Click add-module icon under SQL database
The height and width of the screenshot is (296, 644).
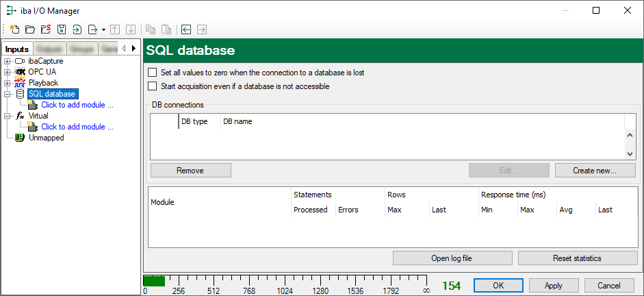(32, 105)
